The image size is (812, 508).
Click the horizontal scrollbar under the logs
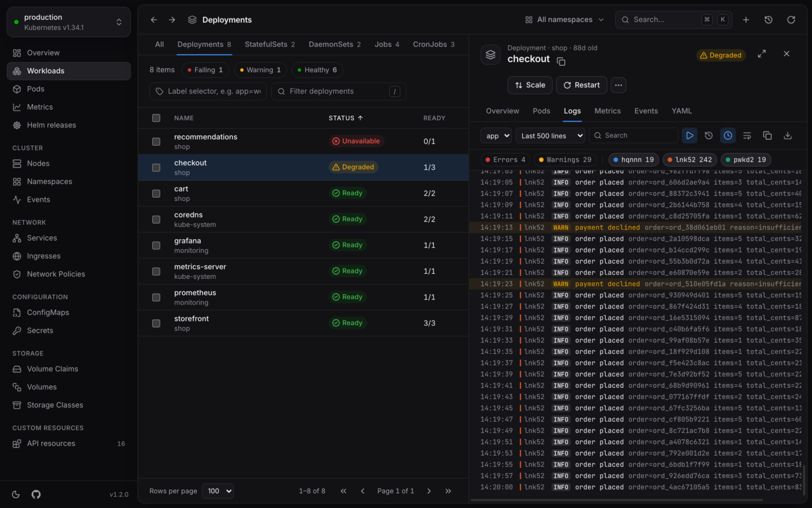pos(617,500)
